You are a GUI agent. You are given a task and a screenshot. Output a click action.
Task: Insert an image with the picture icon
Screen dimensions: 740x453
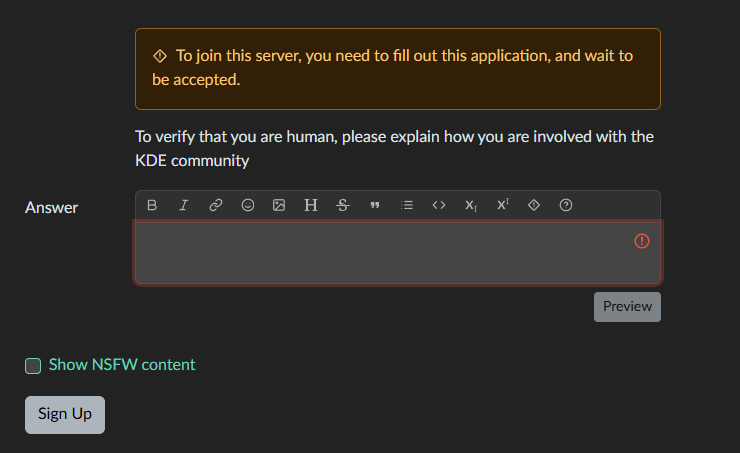(279, 205)
